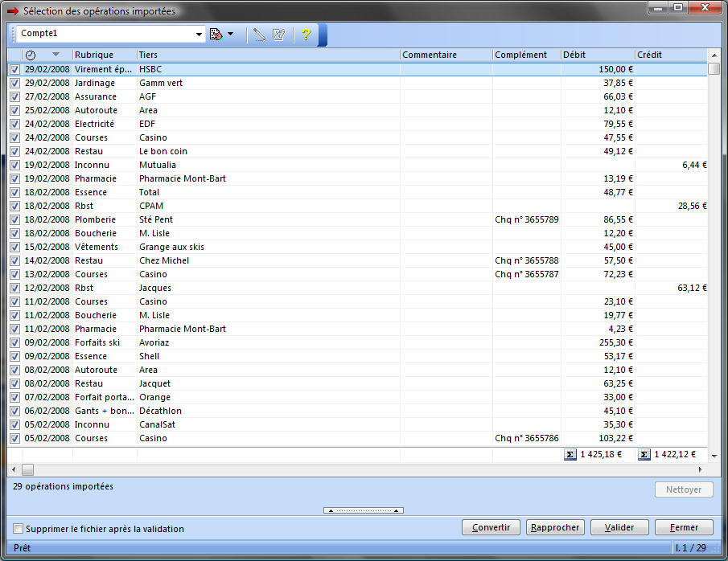The image size is (728, 561).
Task: Uncheck the HSBC Virement operation checkbox
Action: pyautogui.click(x=14, y=70)
